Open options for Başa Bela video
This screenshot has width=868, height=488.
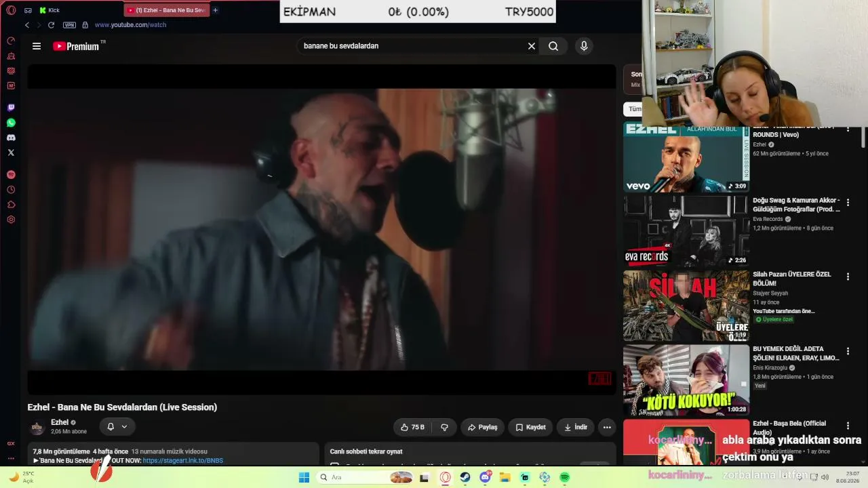click(848, 425)
